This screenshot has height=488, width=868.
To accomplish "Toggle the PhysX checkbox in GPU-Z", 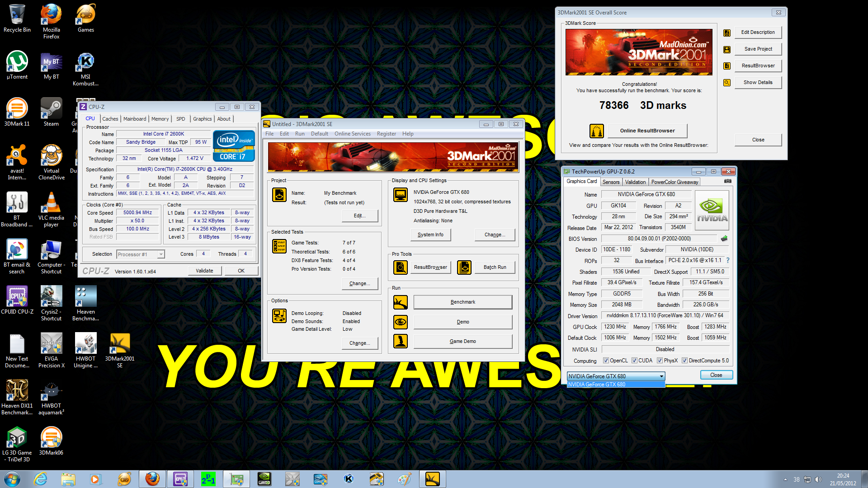I will [x=660, y=361].
